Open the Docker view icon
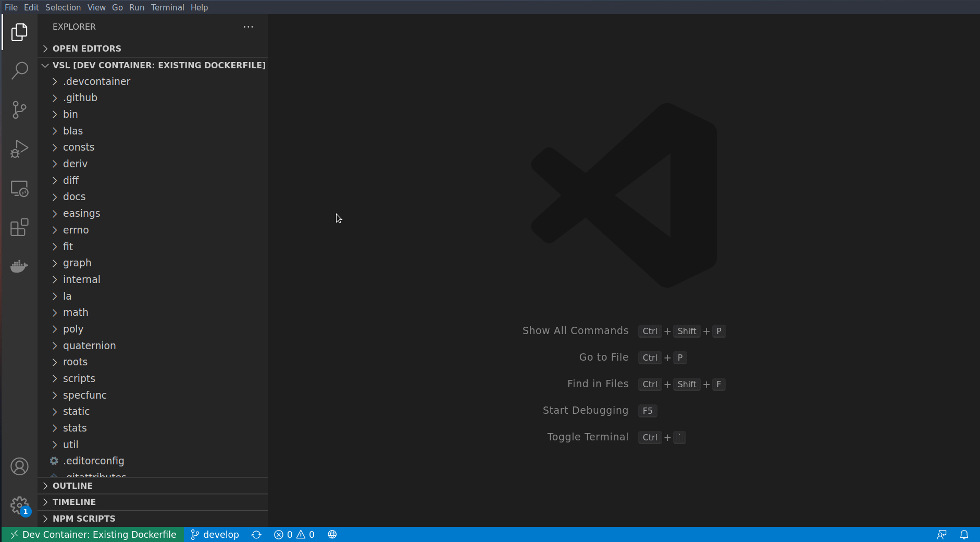The width and height of the screenshot is (980, 542). point(19,266)
